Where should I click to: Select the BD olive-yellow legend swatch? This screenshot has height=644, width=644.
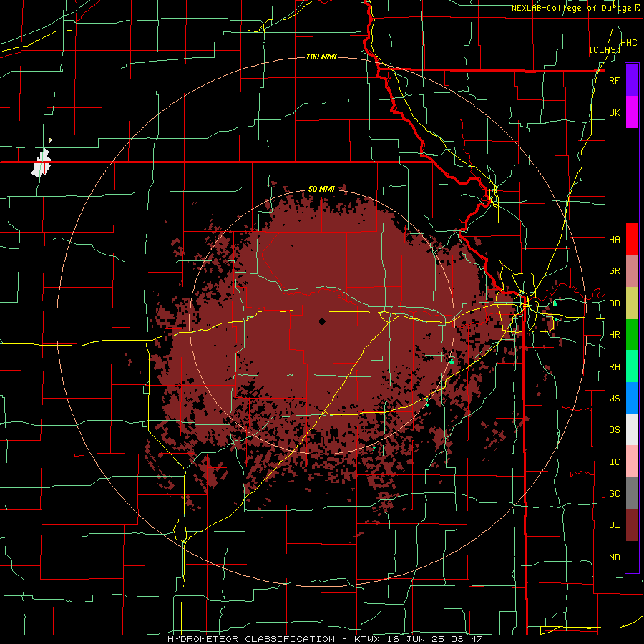632,303
